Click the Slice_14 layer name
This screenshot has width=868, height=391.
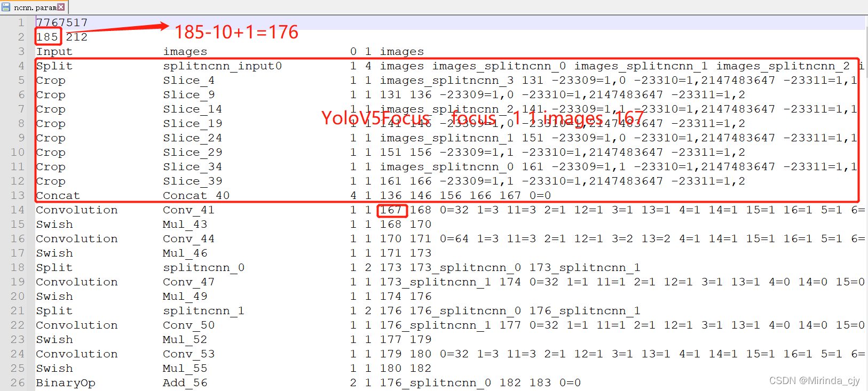pos(193,109)
